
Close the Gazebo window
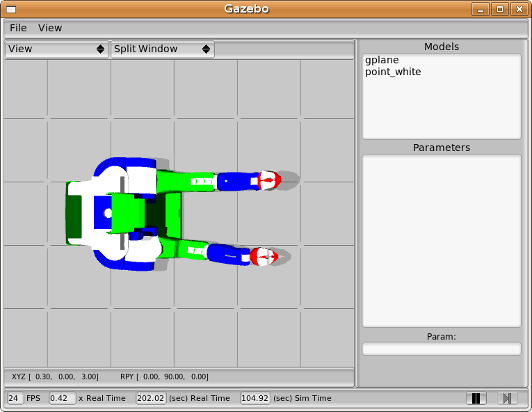coord(518,9)
